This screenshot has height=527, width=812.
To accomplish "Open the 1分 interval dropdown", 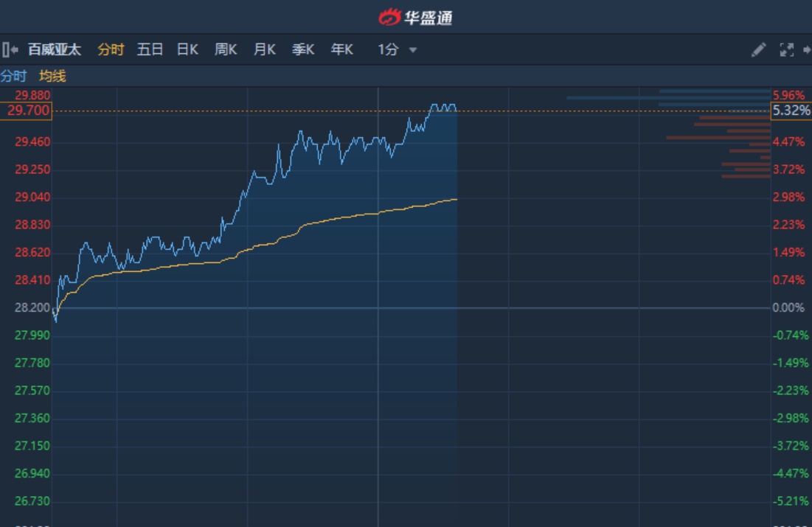I will tap(398, 50).
